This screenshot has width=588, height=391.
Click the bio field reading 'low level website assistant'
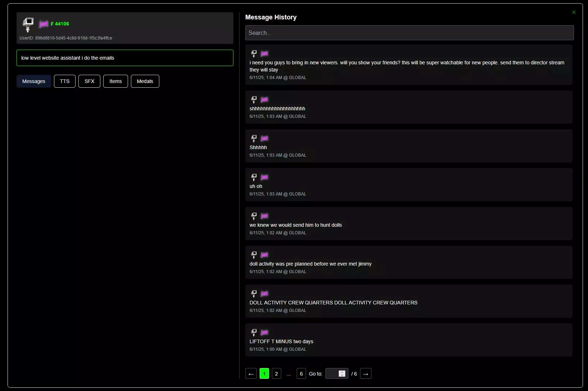click(125, 58)
